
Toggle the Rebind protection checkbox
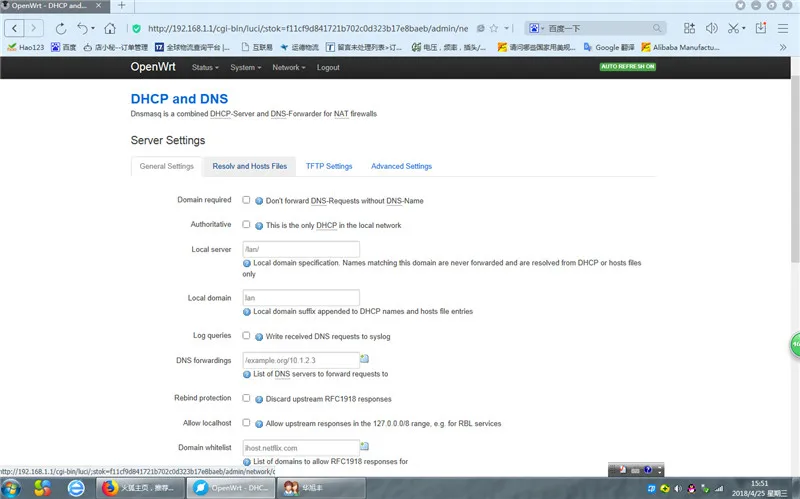click(246, 398)
